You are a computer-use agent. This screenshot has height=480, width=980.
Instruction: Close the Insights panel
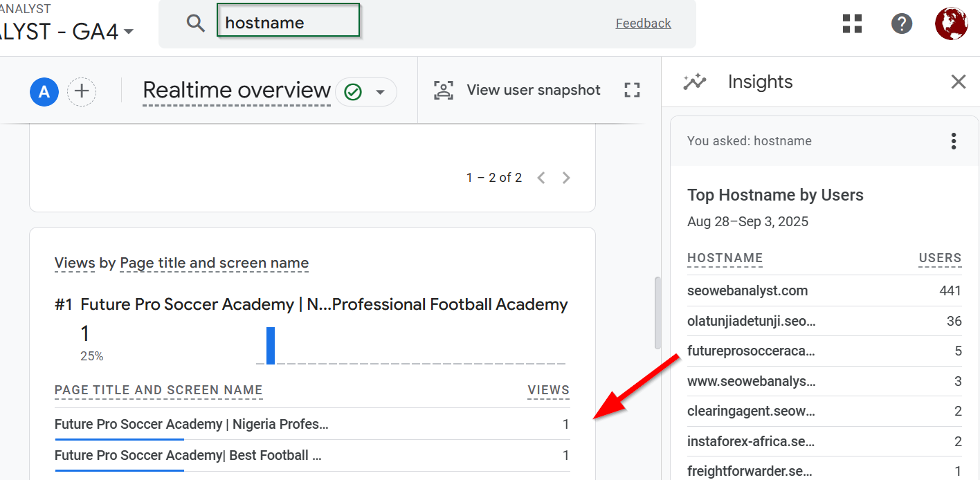(958, 82)
